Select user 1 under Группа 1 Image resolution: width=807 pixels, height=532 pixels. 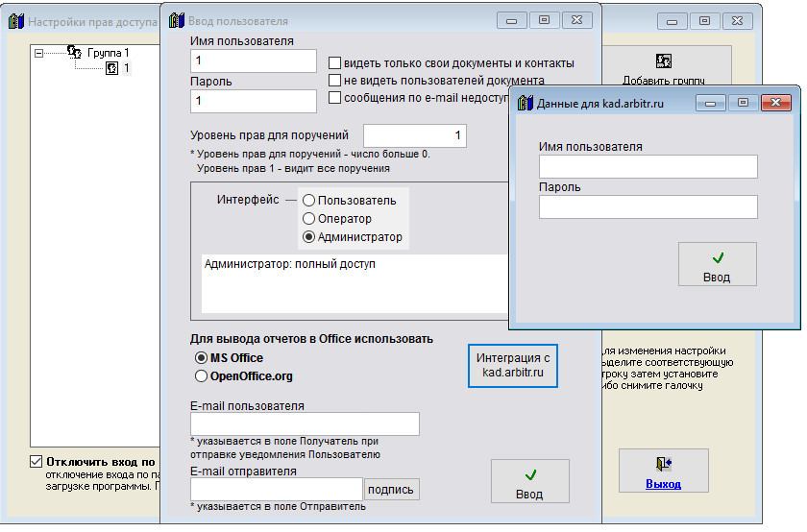coord(126,68)
